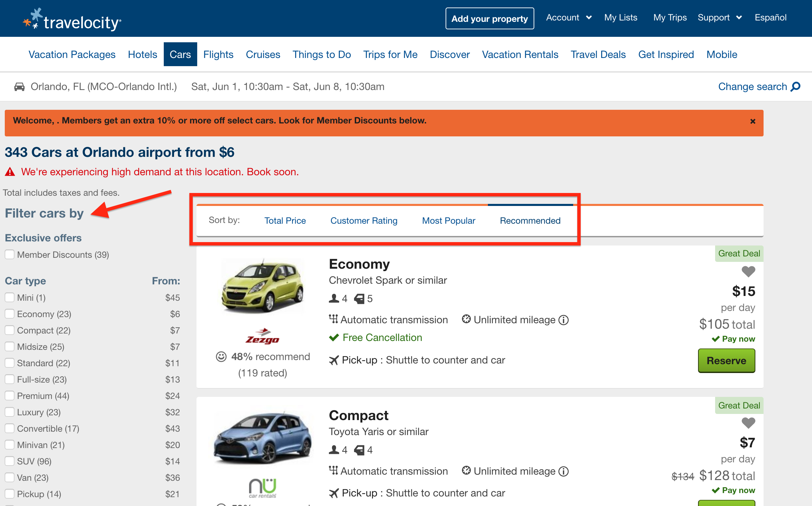The height and width of the screenshot is (506, 812).
Task: Check the SUV car type filter
Action: [x=10, y=461]
